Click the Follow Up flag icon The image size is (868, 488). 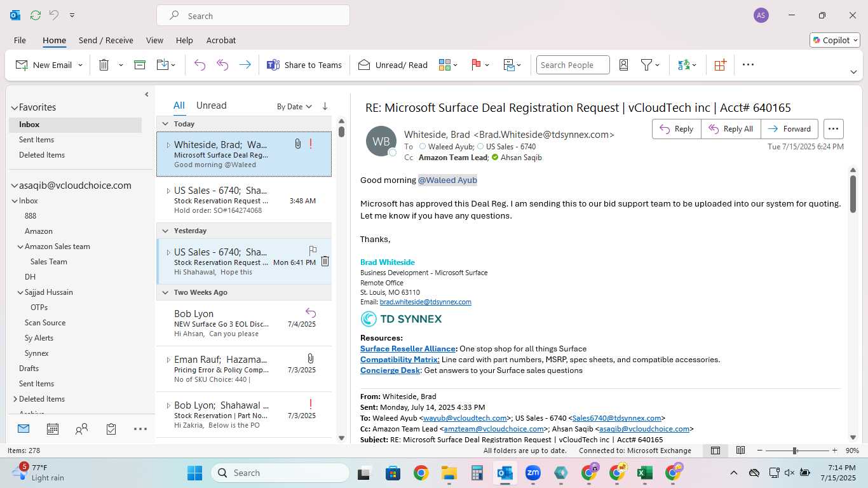476,65
